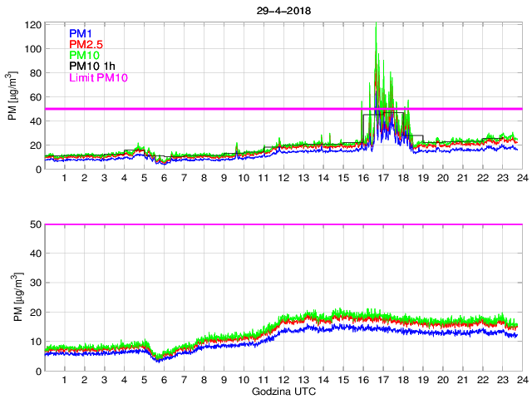532x399 pixels.
Task: Click hour 1 on the bottom chart x-axis
Action: point(64,380)
